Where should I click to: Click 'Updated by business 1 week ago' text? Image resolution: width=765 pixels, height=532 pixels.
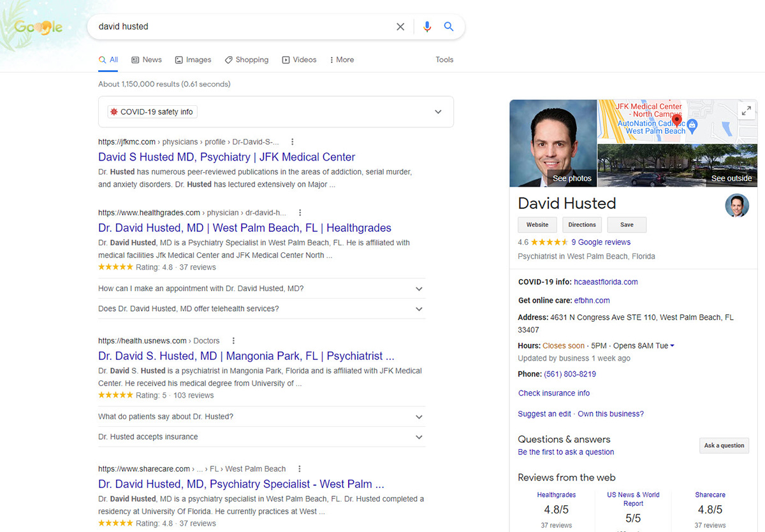[x=574, y=359]
